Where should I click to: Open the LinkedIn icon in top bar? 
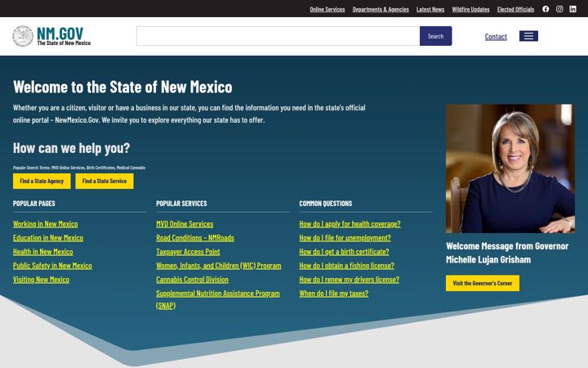click(x=572, y=9)
